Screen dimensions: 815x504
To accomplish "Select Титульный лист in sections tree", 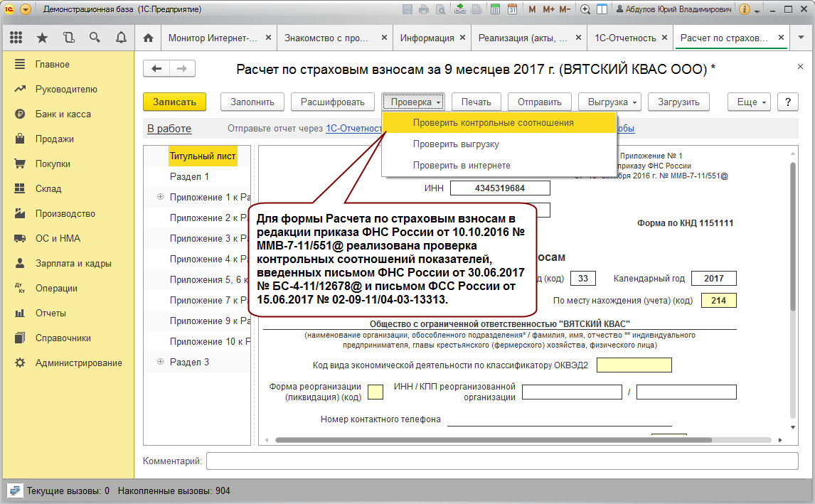I will click(x=203, y=156).
